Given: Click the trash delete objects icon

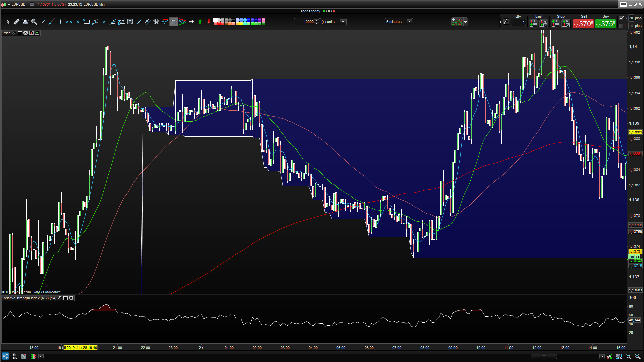Looking at the screenshot, I should 173,22.
